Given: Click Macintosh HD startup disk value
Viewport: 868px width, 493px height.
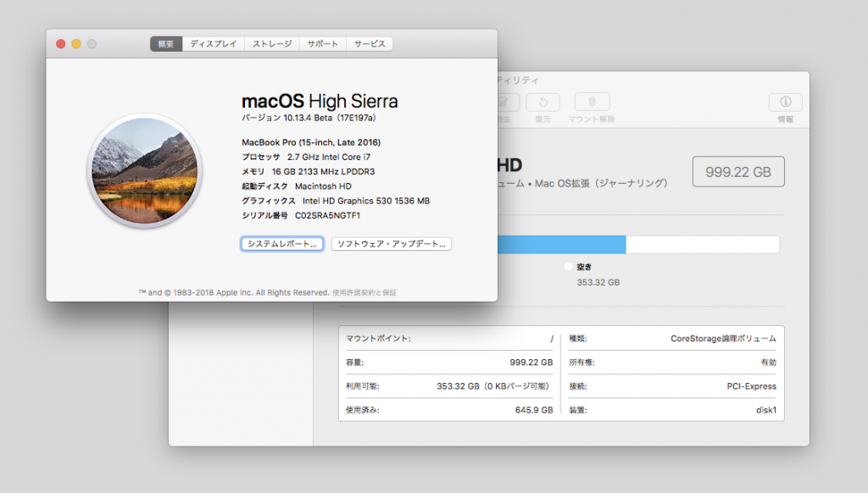Looking at the screenshot, I should tap(323, 186).
